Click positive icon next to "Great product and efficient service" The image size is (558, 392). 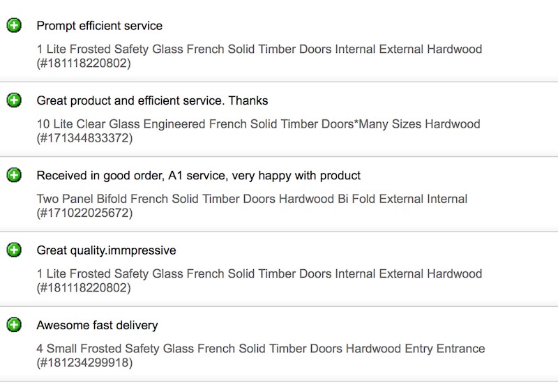coord(14,100)
